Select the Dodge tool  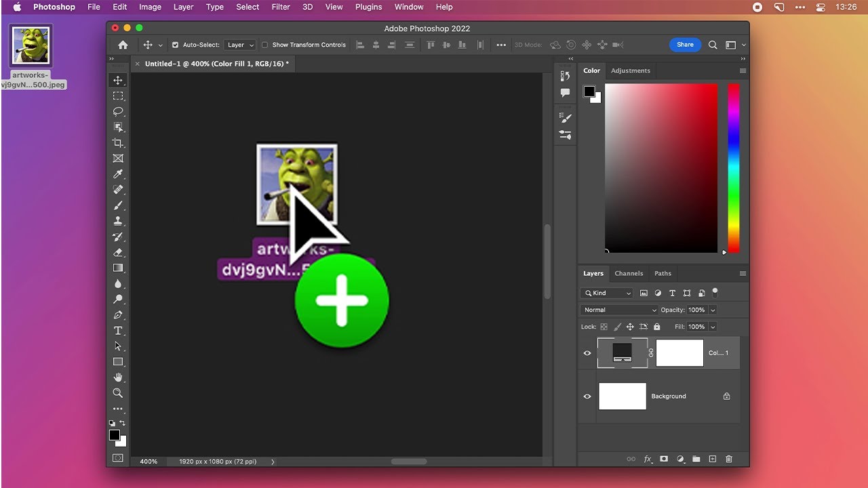(x=118, y=299)
